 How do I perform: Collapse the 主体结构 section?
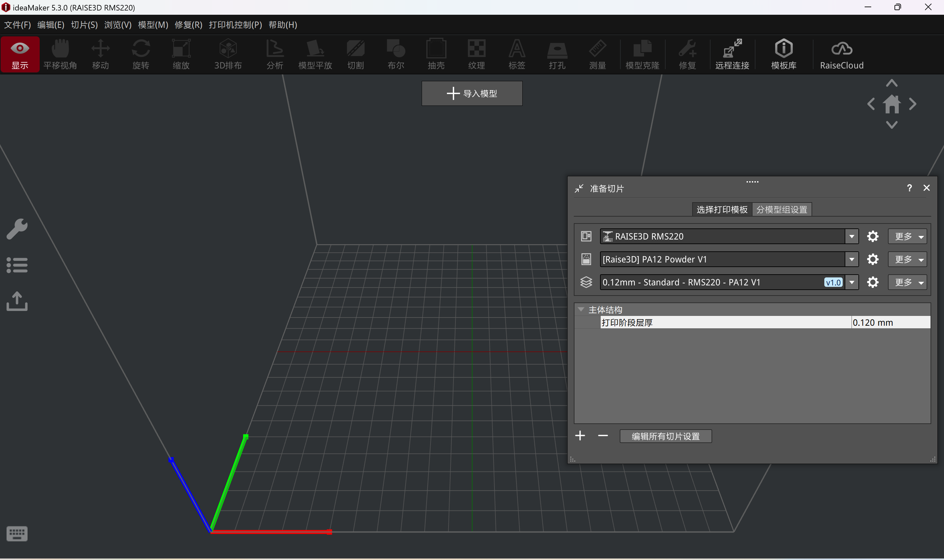coord(581,309)
